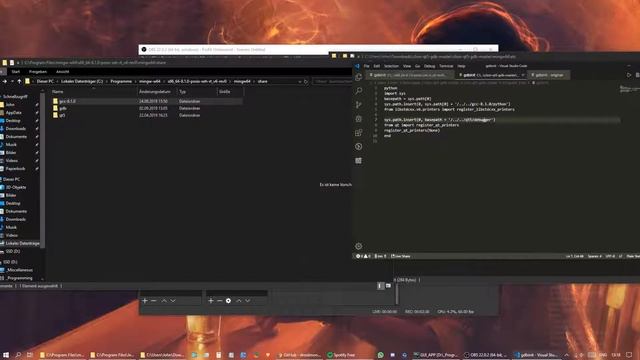640x360 pixels.
Task: Move scene up in OBS scenes list
Action: point(164,301)
